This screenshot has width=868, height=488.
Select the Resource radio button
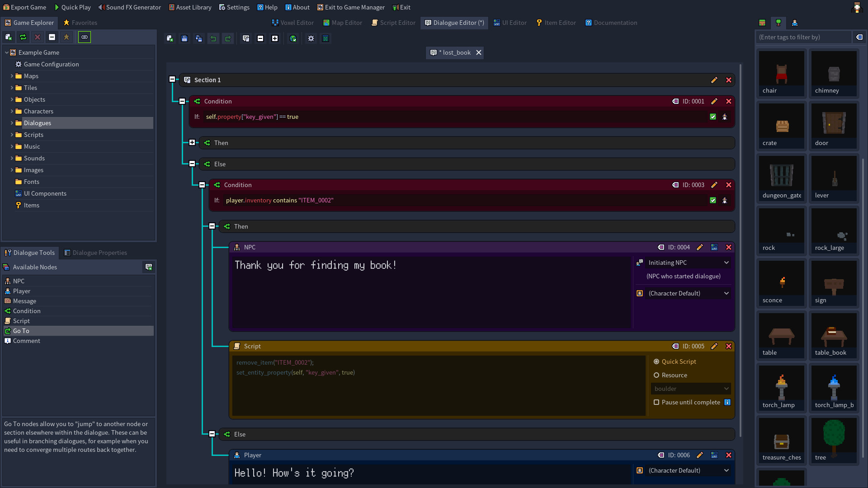pyautogui.click(x=656, y=375)
